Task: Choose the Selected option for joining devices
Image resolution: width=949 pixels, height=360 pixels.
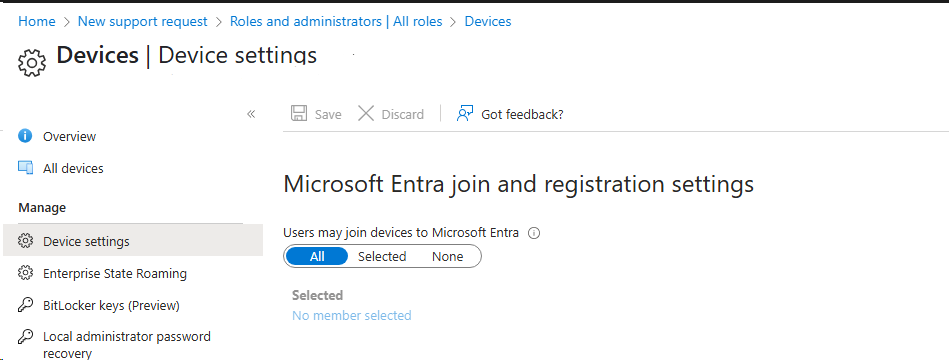Action: (x=382, y=257)
